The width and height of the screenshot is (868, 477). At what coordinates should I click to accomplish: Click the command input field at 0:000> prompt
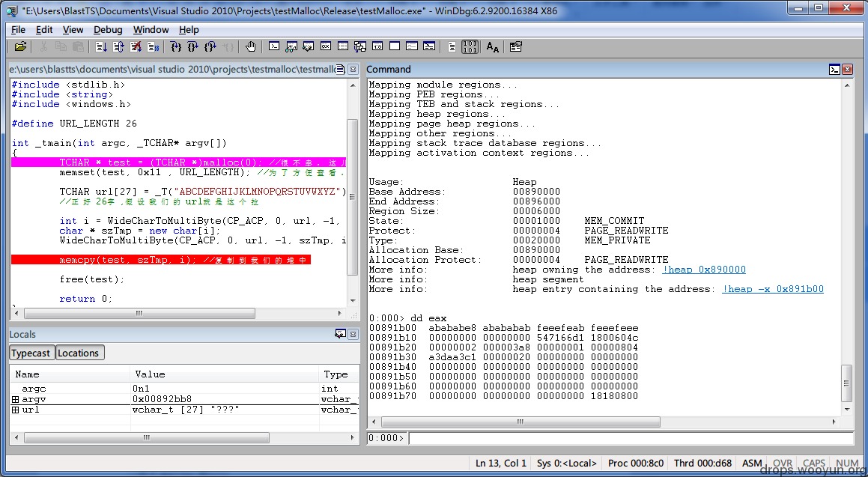tap(624, 438)
